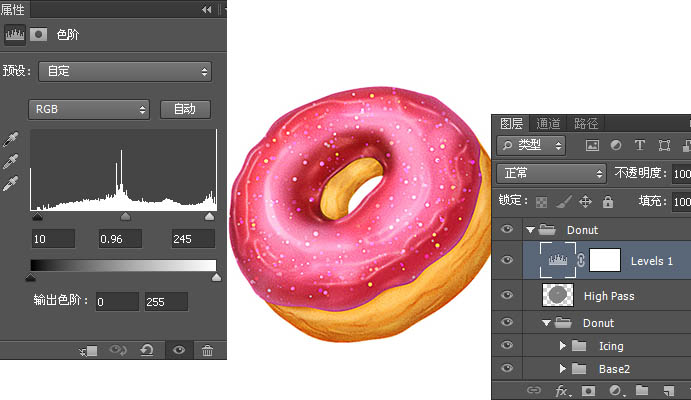Add layer style fx icon
The height and width of the screenshot is (400, 691).
tap(562, 390)
